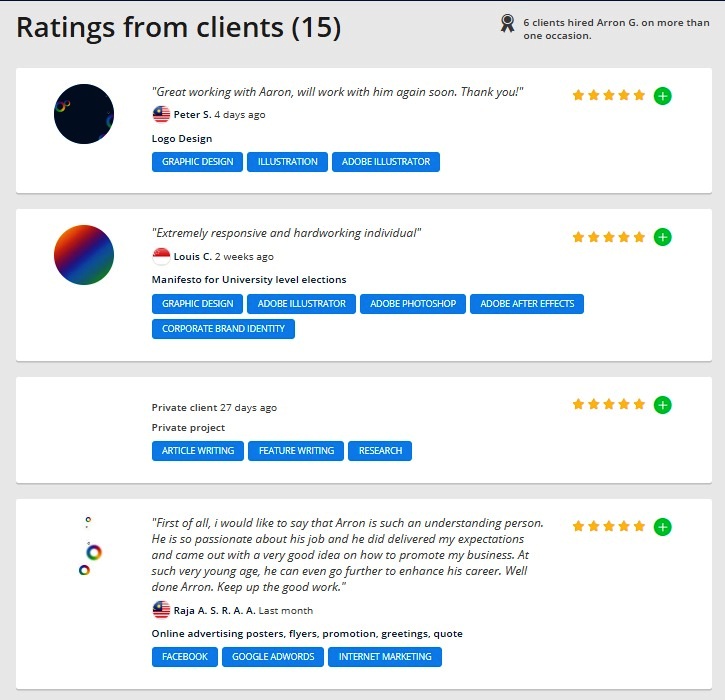
Task: Click the Corporate Brand Identity tag
Action: pyautogui.click(x=223, y=329)
